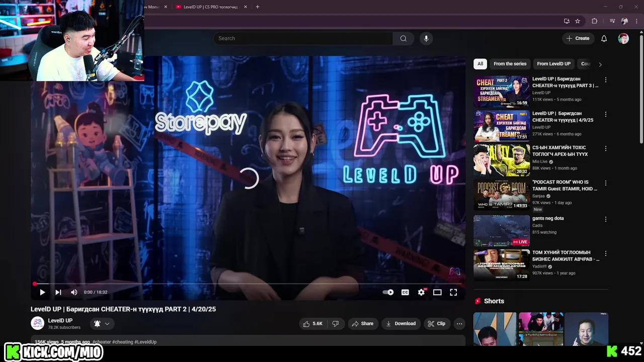Open the live gants neg dota stream
The width and height of the screenshot is (644, 362).
(502, 231)
